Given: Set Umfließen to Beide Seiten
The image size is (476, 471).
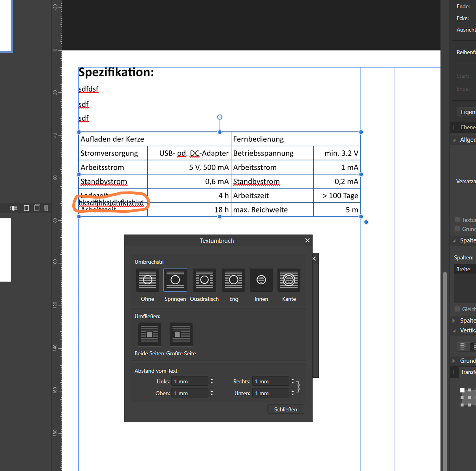Looking at the screenshot, I should click(x=150, y=334).
